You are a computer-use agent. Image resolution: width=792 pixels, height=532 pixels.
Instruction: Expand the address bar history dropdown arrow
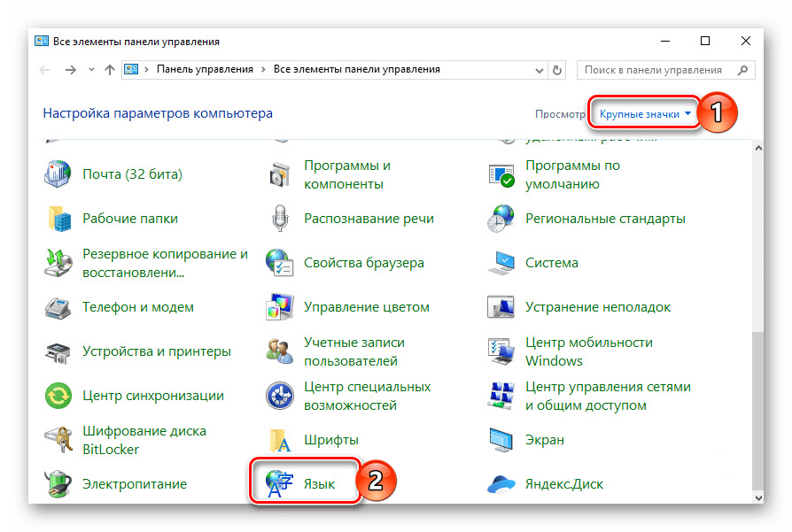[539, 69]
